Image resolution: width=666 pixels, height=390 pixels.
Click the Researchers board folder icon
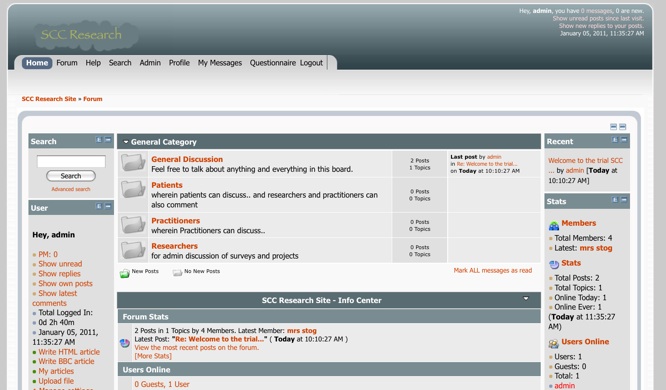pos(133,250)
